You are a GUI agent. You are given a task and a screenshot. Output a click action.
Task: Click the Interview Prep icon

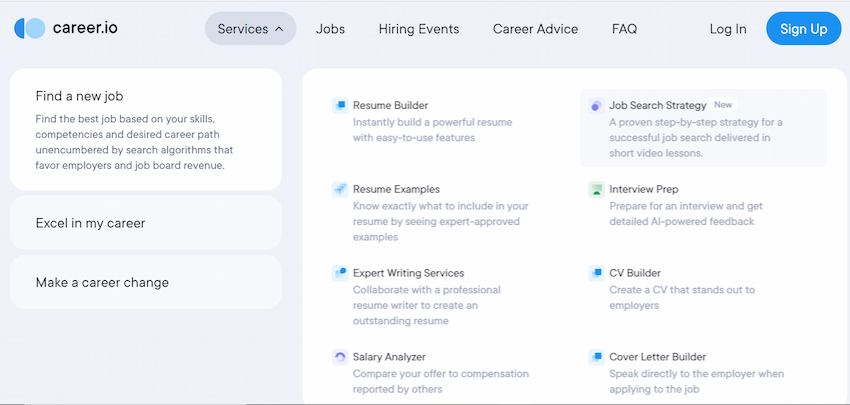point(596,190)
